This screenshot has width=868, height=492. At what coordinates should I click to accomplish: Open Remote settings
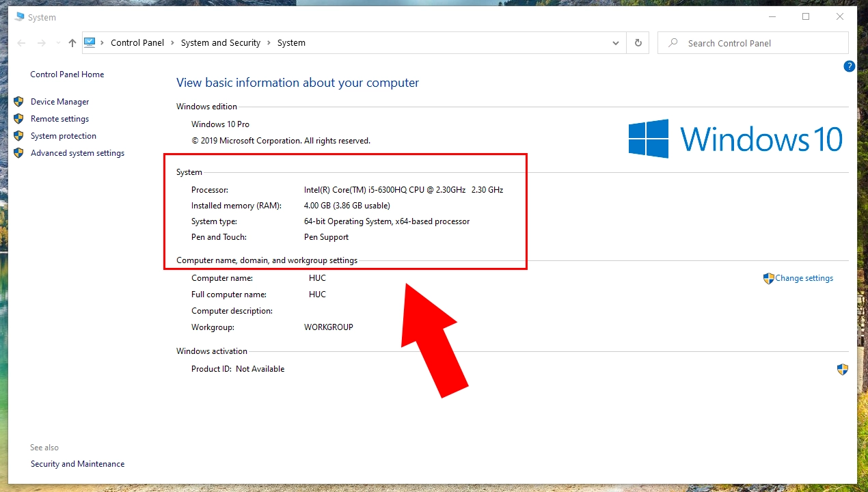pos(59,119)
